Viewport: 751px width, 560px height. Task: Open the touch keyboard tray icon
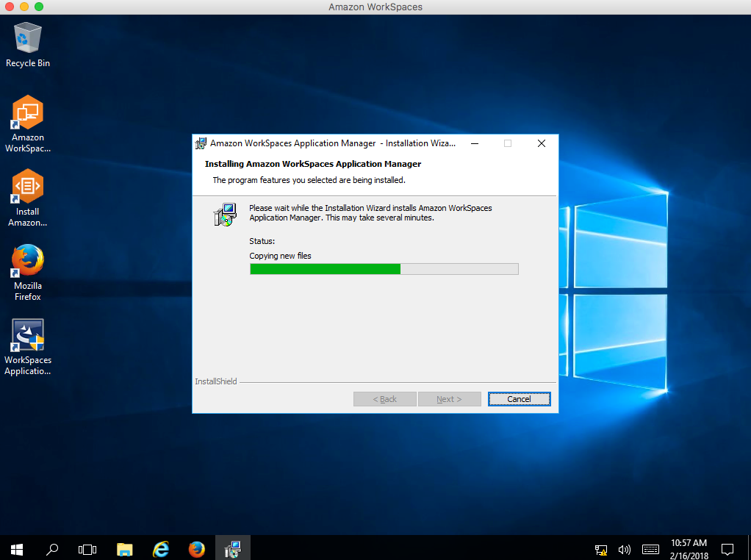650,549
